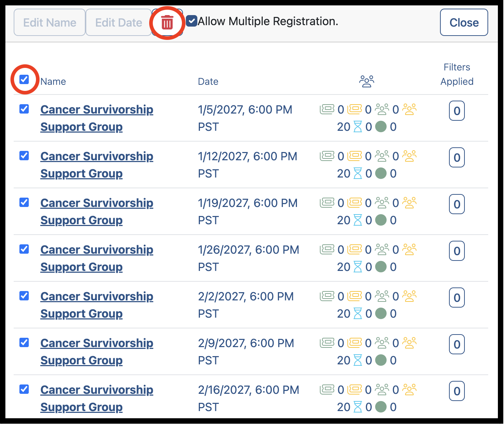The image size is (504, 424).
Task: Uncheck the 2/9/2027 event row checkbox
Action: tap(24, 342)
